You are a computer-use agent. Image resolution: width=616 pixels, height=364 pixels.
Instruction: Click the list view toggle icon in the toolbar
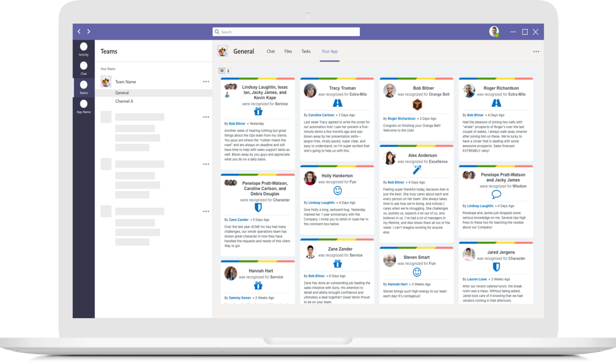coord(228,71)
